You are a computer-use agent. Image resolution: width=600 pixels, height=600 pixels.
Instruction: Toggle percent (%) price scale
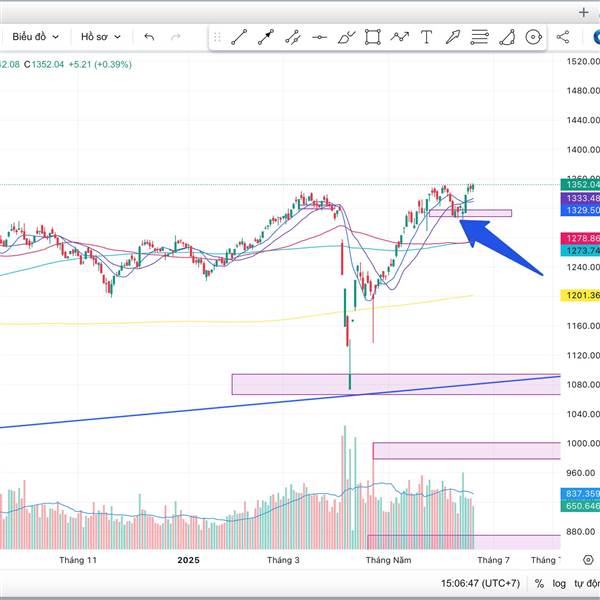[539, 584]
